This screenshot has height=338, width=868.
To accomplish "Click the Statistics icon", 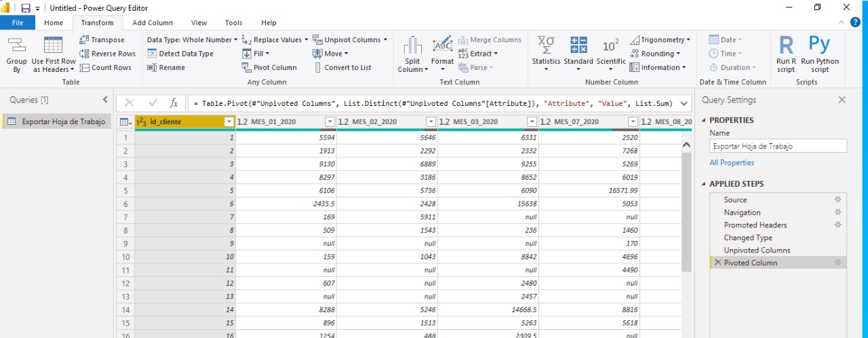I will (x=546, y=45).
